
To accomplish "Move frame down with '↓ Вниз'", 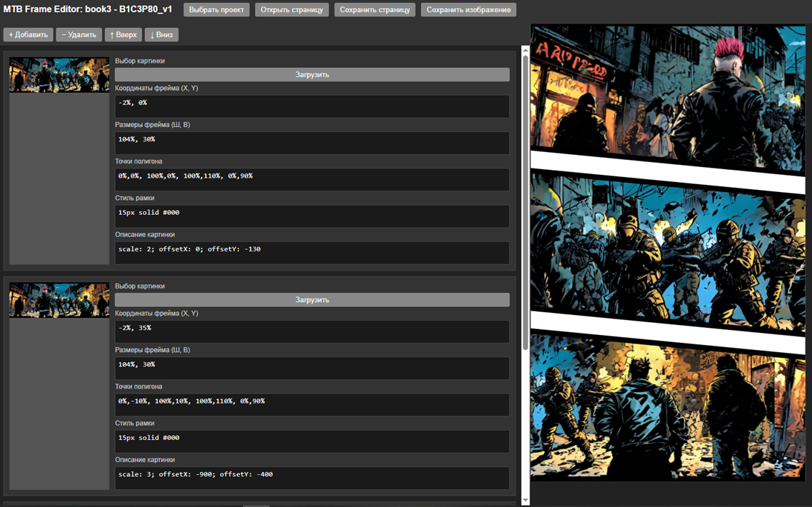I will [161, 34].
